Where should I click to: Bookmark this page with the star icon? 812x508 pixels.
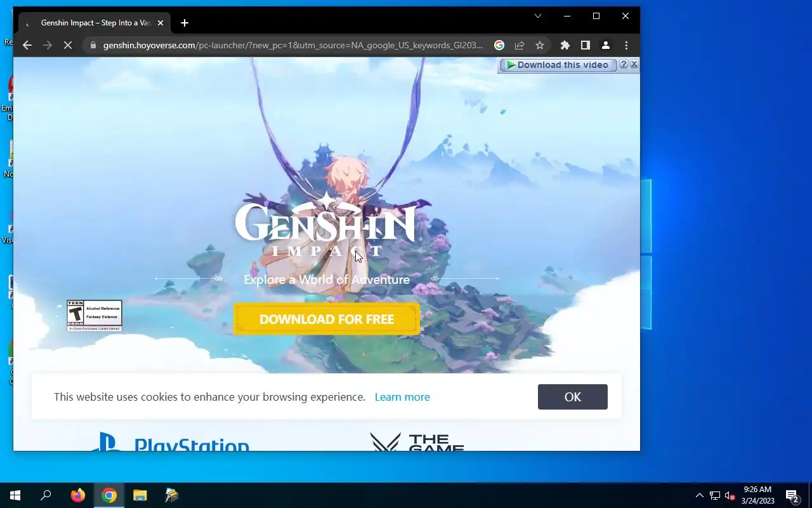(x=540, y=45)
